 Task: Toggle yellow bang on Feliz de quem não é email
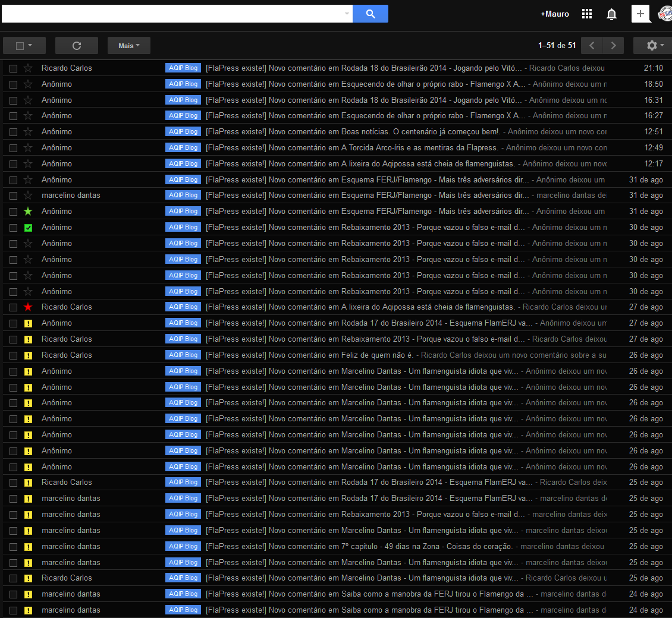pyautogui.click(x=28, y=355)
